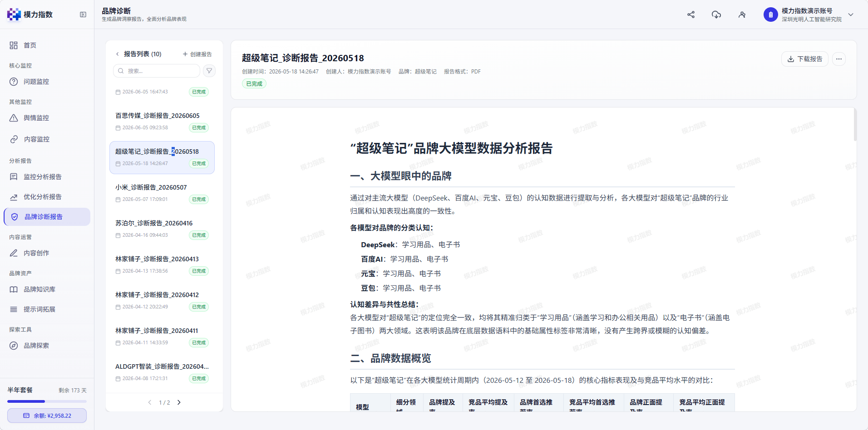Click the 已完成 tag on 小米 report

click(199, 200)
